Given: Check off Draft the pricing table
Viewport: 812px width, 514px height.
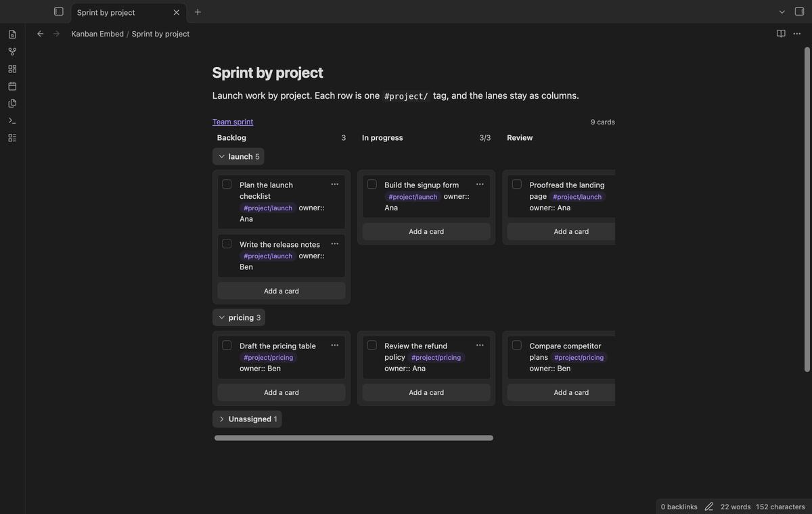Looking at the screenshot, I should pos(227,345).
